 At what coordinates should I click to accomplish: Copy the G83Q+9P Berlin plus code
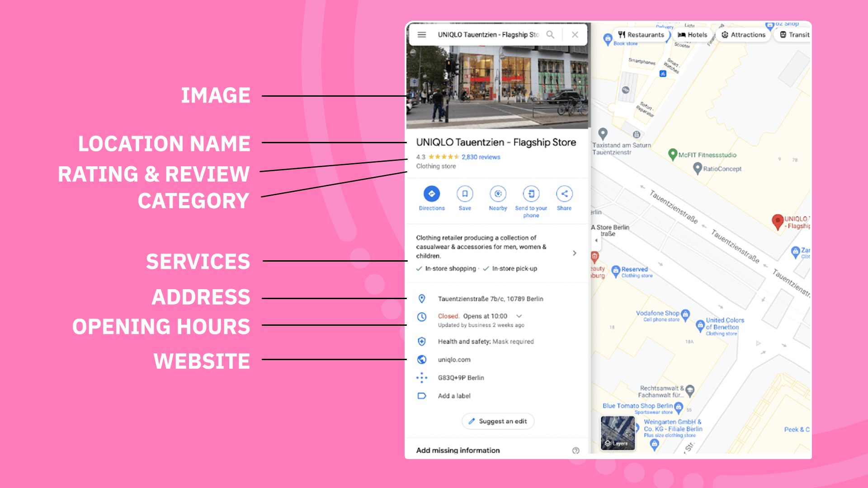461,378
